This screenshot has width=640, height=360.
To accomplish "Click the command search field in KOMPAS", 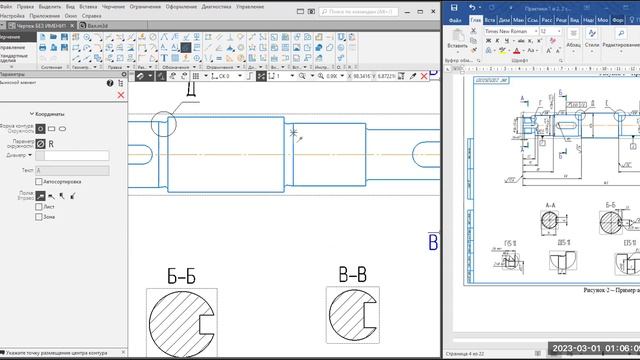I will click(x=358, y=12).
